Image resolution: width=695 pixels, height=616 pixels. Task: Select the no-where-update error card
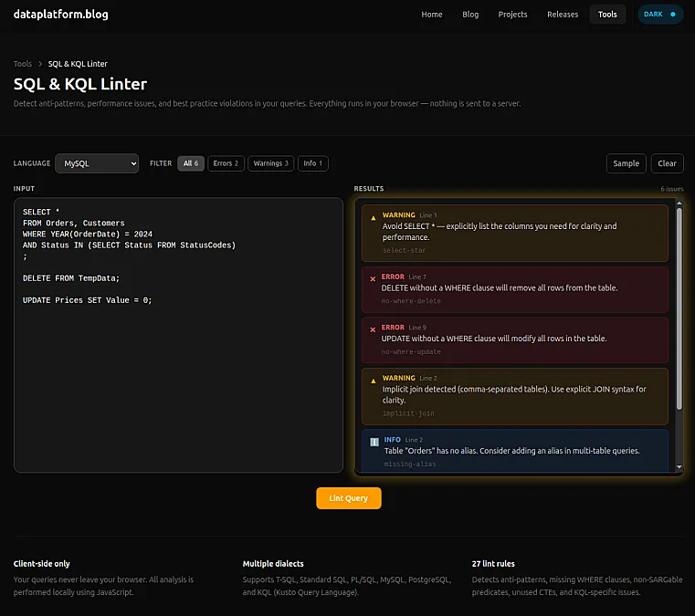click(514, 340)
